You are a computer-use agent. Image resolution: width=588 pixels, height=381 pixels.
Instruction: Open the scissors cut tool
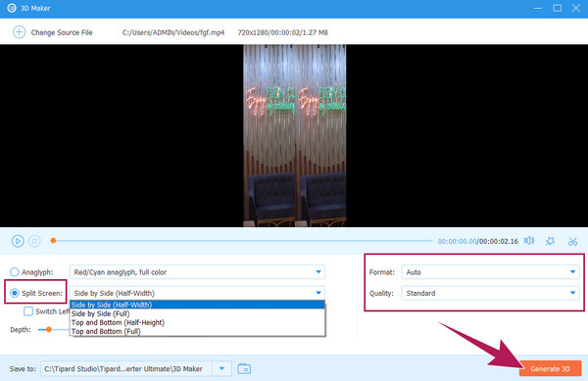[572, 241]
